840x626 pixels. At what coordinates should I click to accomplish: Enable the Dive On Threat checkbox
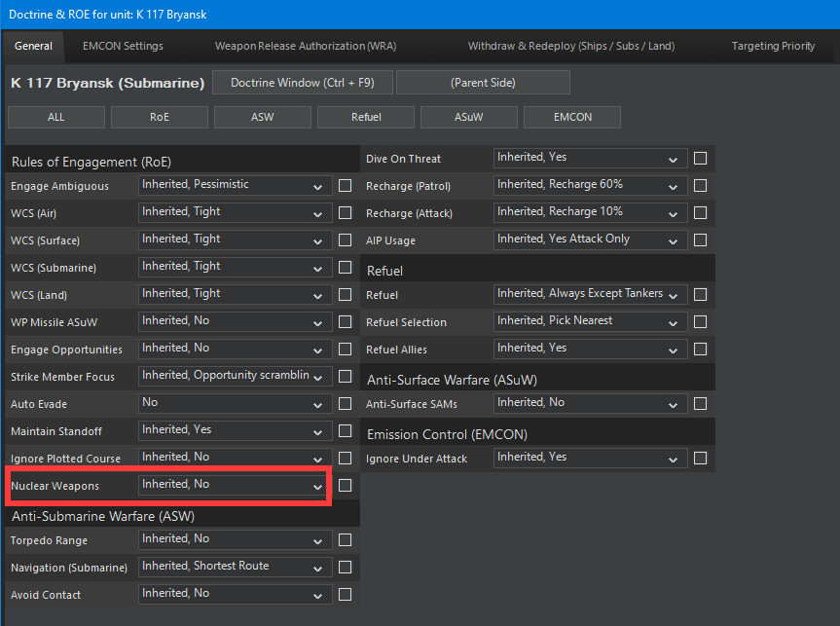[700, 159]
